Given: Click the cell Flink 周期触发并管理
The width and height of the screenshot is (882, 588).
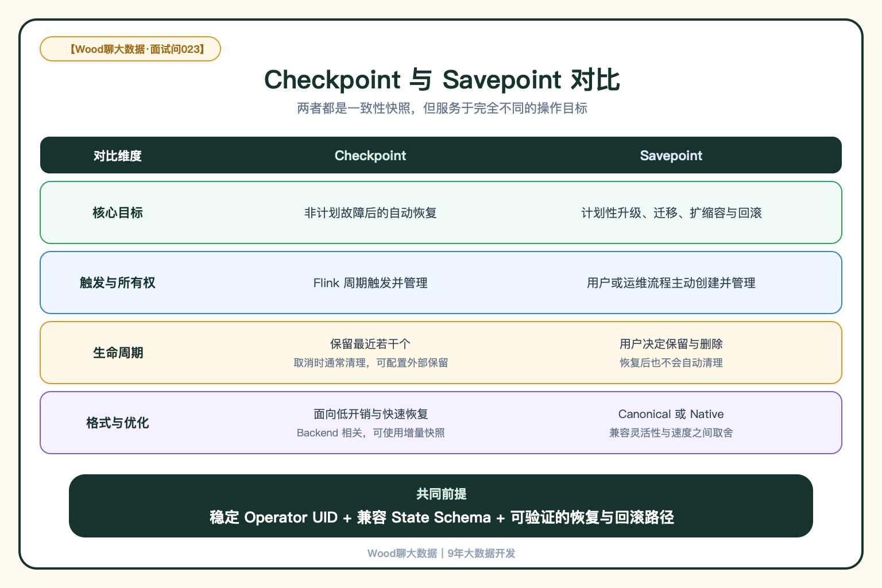Looking at the screenshot, I should (x=370, y=283).
